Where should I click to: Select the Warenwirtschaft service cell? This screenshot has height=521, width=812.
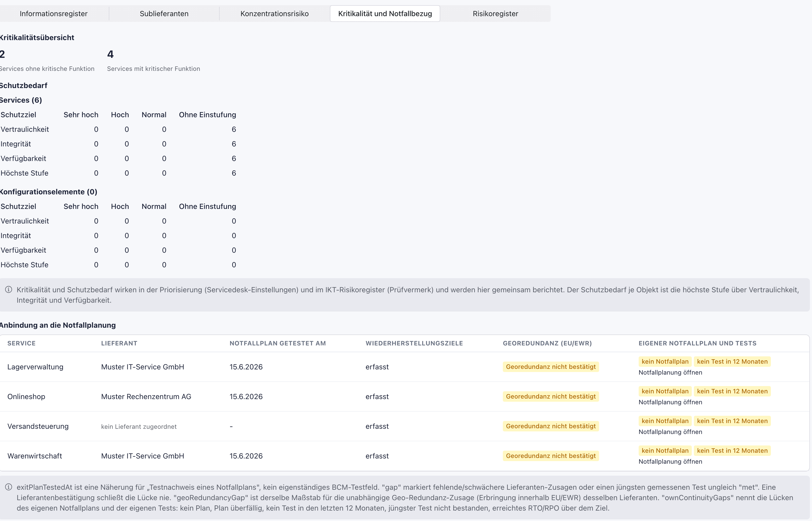35,456
